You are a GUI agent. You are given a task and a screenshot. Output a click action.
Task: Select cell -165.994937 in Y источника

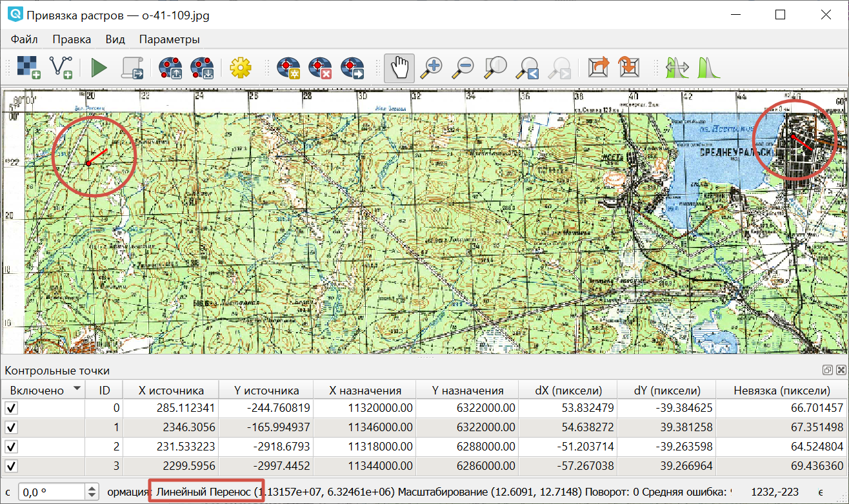tap(266, 427)
